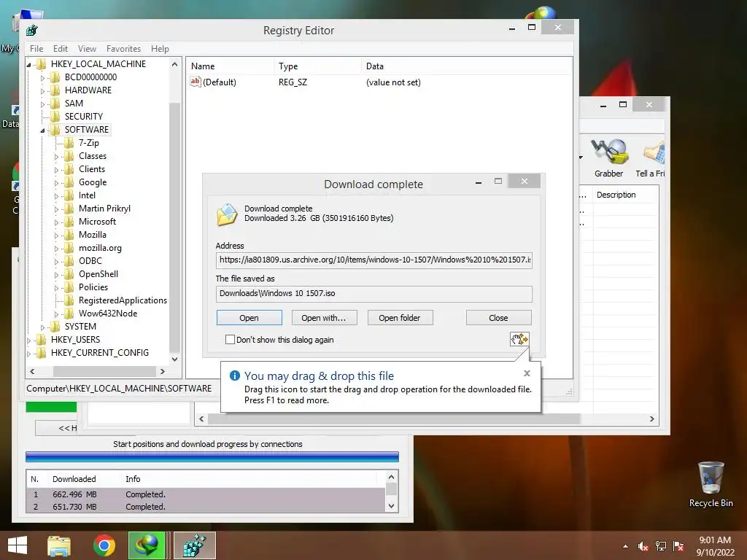Click the download progress bar by connections
The height and width of the screenshot is (560, 747).
coord(212,456)
